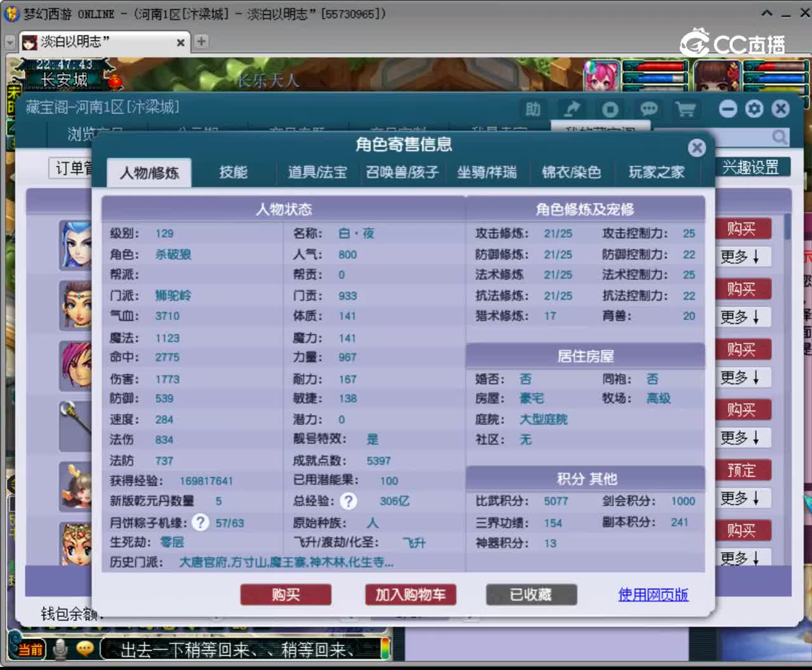
Task: Select the blue-haired character avatar in listing
Action: pyautogui.click(x=75, y=245)
